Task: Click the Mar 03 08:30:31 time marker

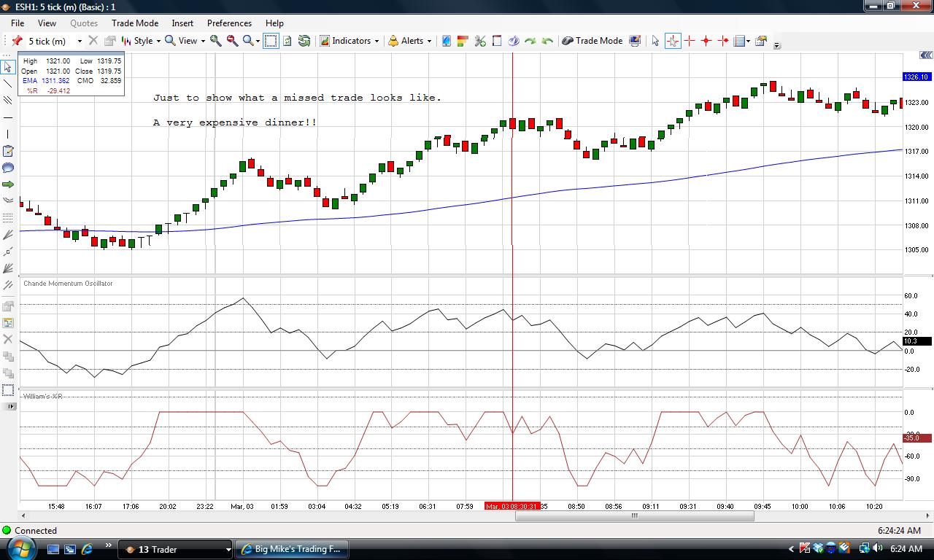Action: point(512,506)
